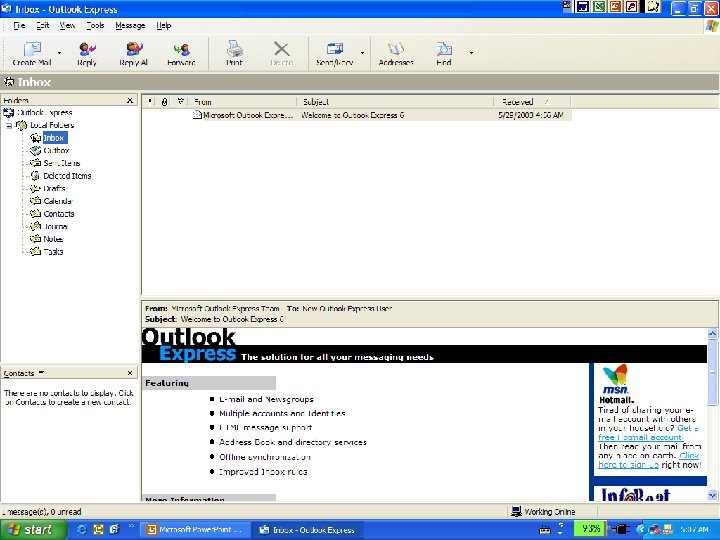This screenshot has height=540, width=720.
Task: Click the Windows Start button
Action: click(x=33, y=530)
